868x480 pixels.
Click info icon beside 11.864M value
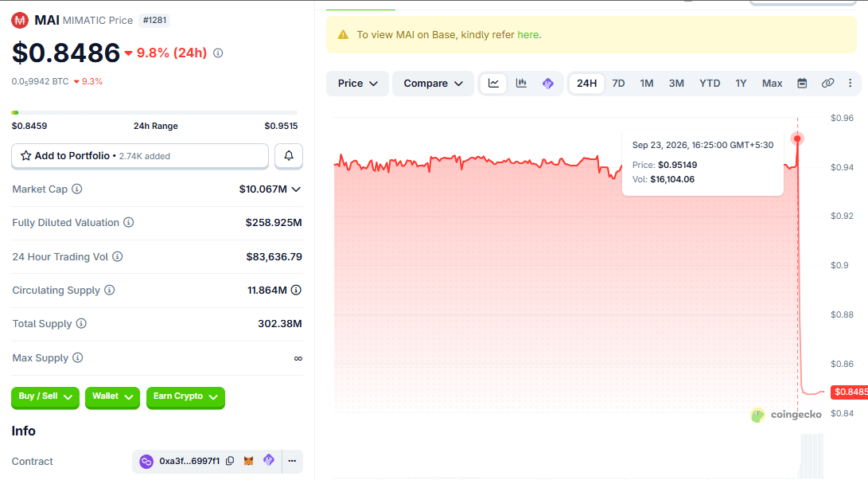[x=296, y=290]
